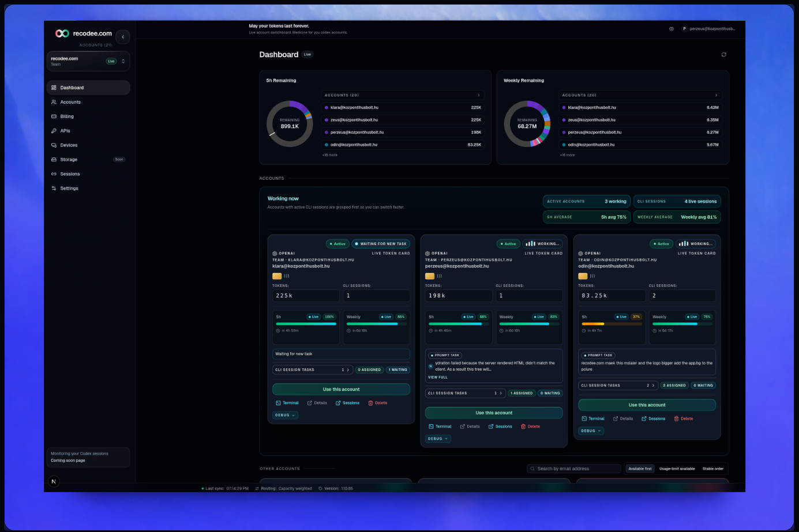Image resolution: width=799 pixels, height=532 pixels.
Task: Collapse the sidebar with the chevron button
Action: tap(123, 37)
